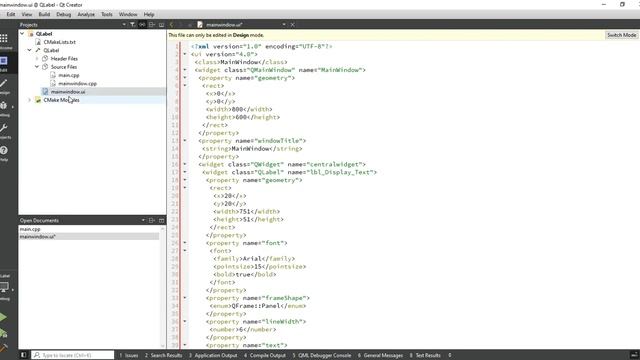The image size is (640, 360).
Task: Open the General Messages pane
Action: pos(380,356)
